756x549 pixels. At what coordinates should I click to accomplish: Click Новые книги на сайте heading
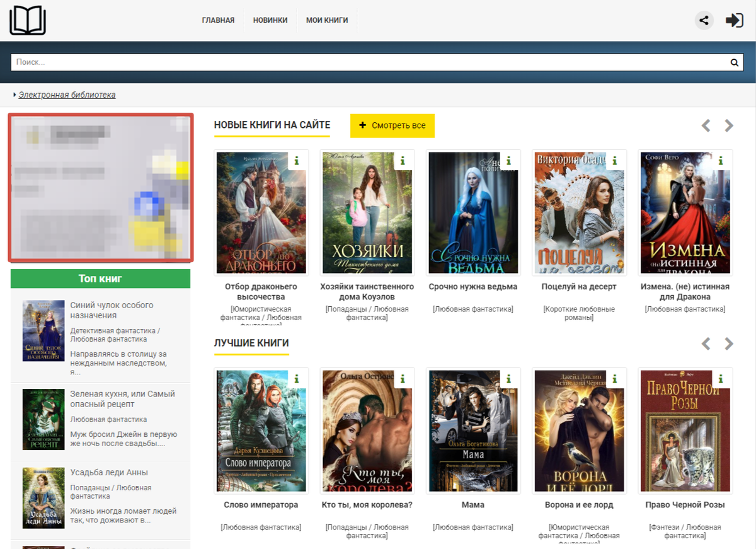point(272,125)
